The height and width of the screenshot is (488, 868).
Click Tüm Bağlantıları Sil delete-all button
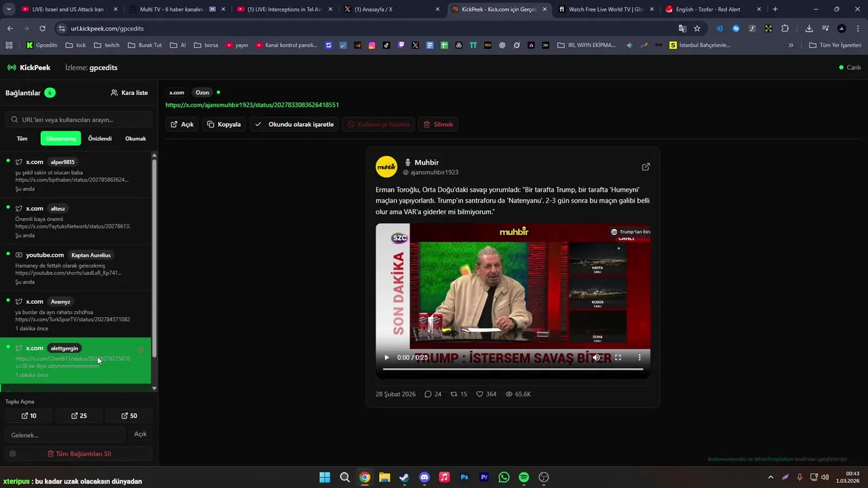79,453
